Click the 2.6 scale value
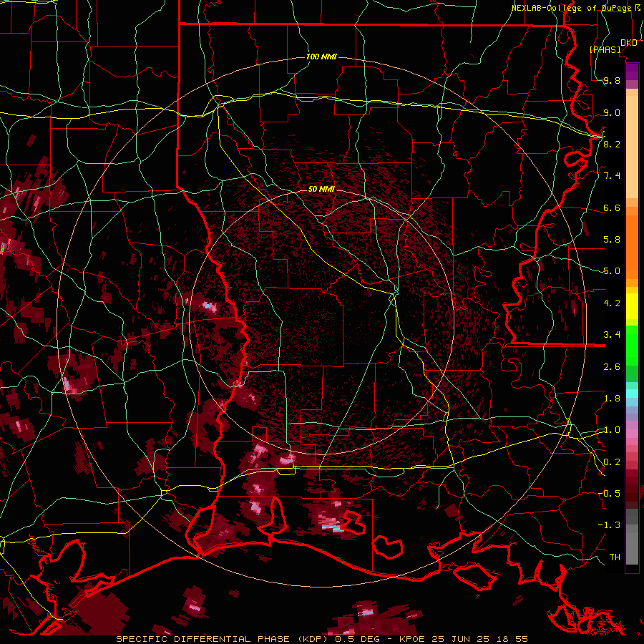Image resolution: width=644 pixels, height=644 pixels. tap(612, 367)
